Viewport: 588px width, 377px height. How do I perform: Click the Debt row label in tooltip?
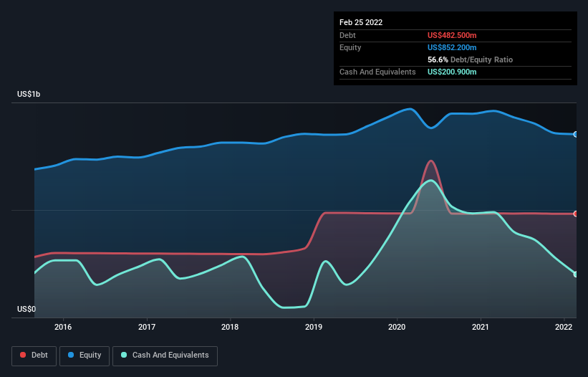click(347, 35)
